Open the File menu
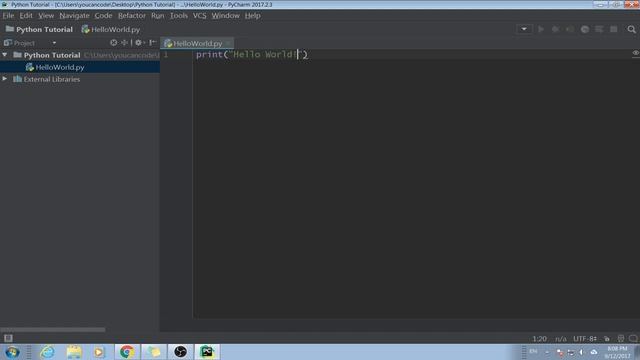Viewport: 640px width, 360px height. pyautogui.click(x=8, y=16)
